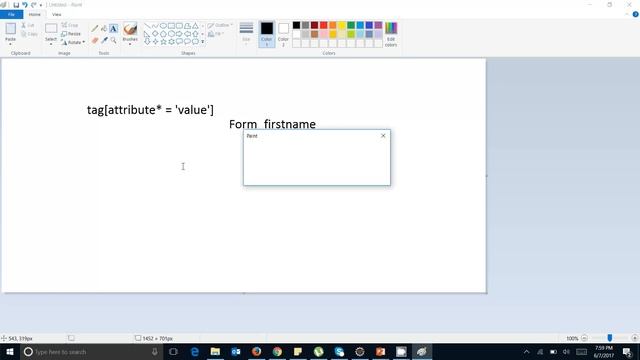This screenshot has width=640, height=360.
Task: Switch to the View tab
Action: (x=57, y=14)
